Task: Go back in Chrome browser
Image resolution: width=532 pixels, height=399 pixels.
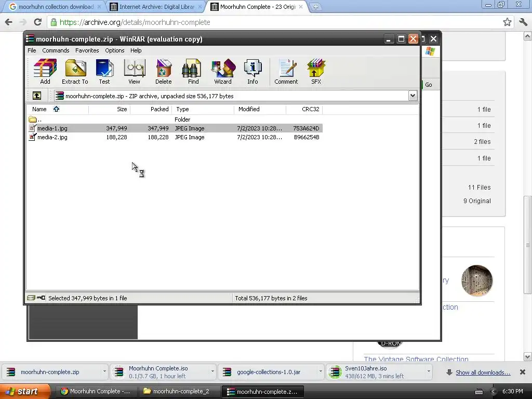Action: pos(9,22)
